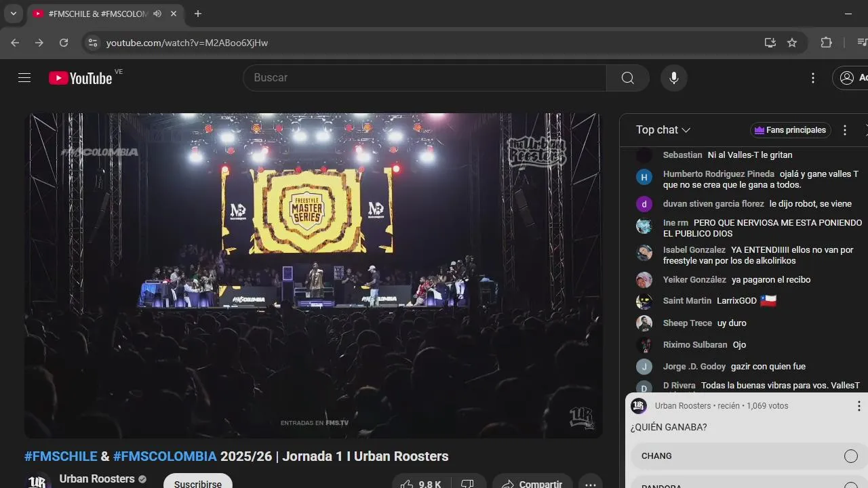
Task: Share the video using Compartir
Action: tap(533, 483)
